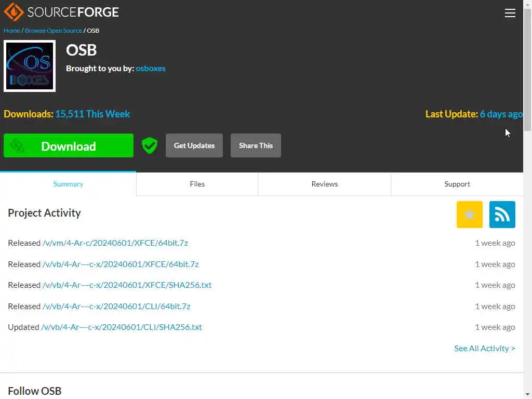The height and width of the screenshot is (399, 532).
Task: Open the XFCE/SHA256.txt release link
Action: (127, 285)
